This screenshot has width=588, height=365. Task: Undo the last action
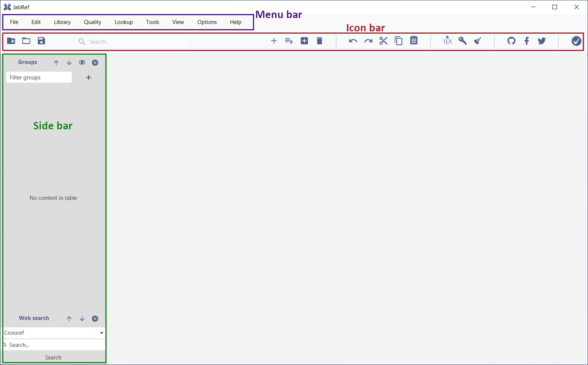click(x=353, y=41)
